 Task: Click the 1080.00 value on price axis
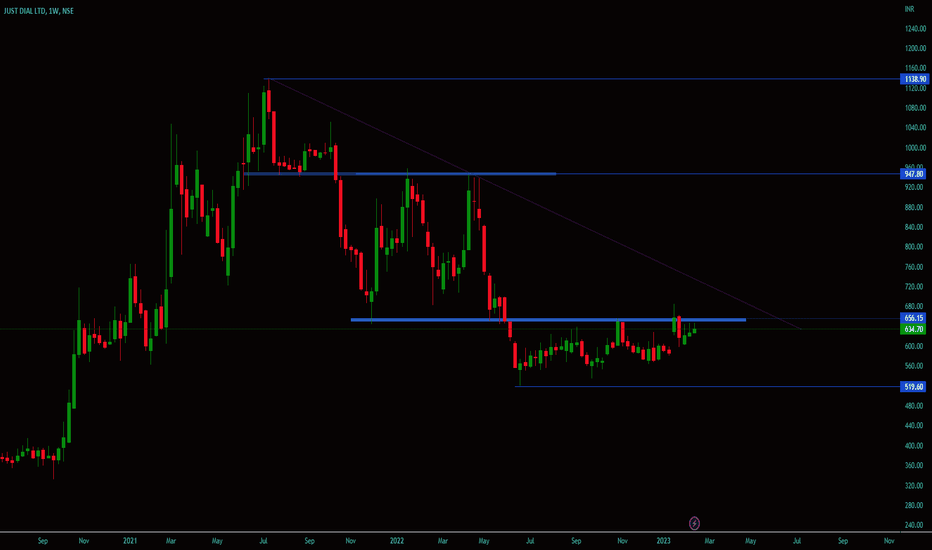[x=915, y=108]
